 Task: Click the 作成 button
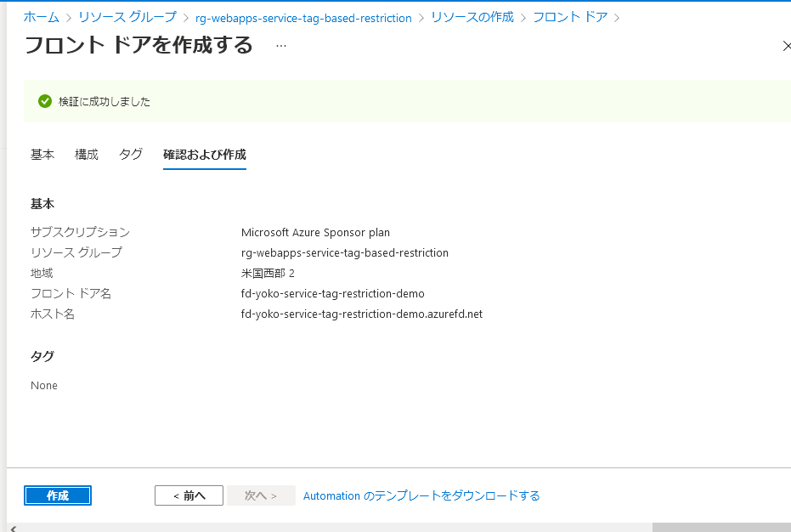tap(57, 495)
